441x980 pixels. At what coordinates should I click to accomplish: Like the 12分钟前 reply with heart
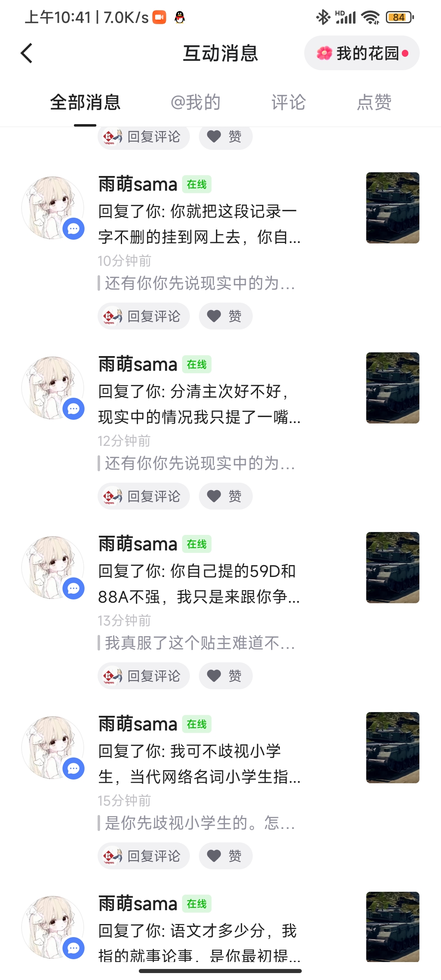[x=225, y=496]
